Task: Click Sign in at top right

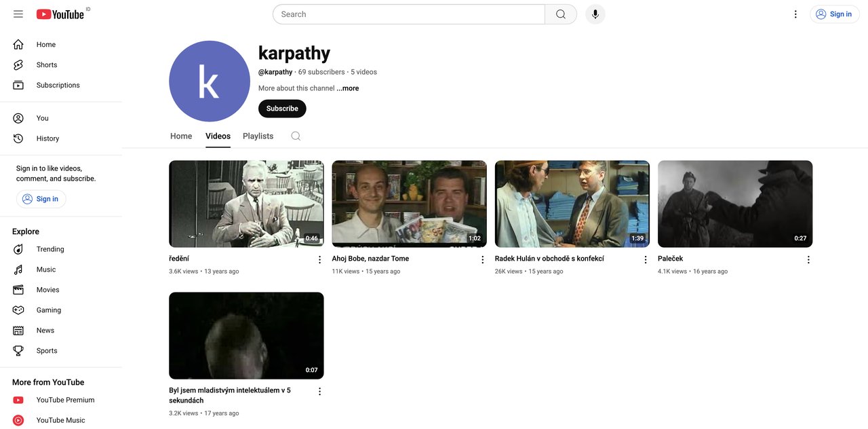Action: (x=835, y=14)
